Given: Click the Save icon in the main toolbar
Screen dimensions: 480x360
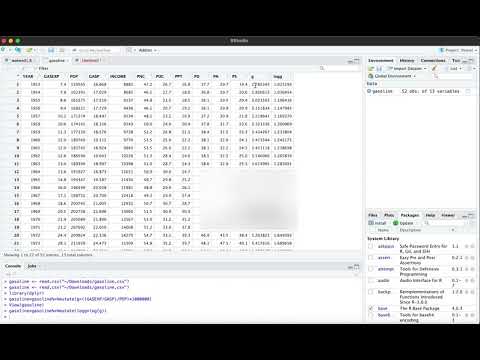Looking at the screenshot, I should coord(51,50).
